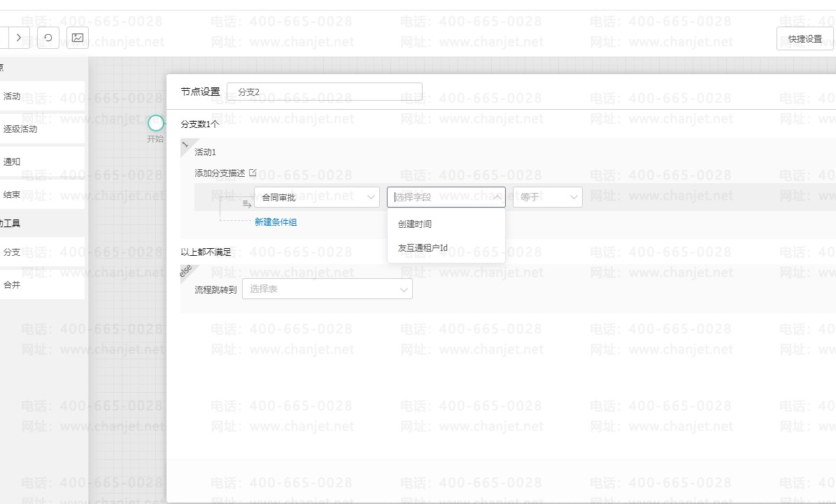
Task: Click the 活动1 branch label
Action: click(x=205, y=152)
